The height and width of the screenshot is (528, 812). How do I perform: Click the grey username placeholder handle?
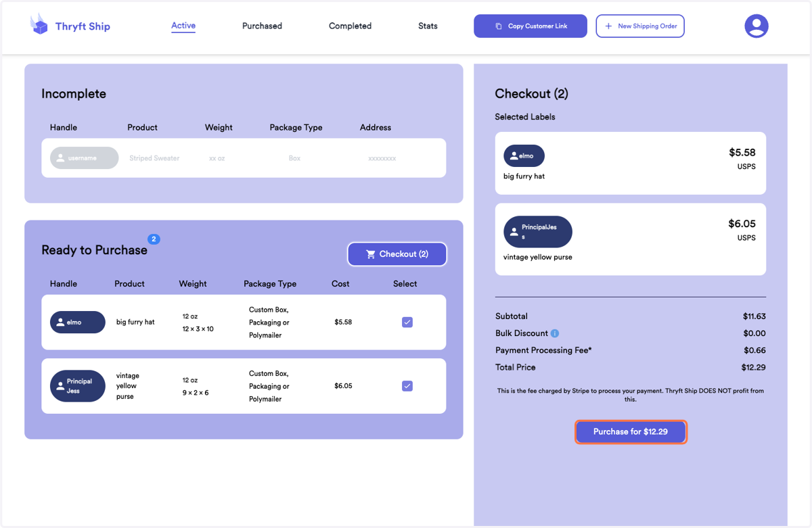[85, 158]
